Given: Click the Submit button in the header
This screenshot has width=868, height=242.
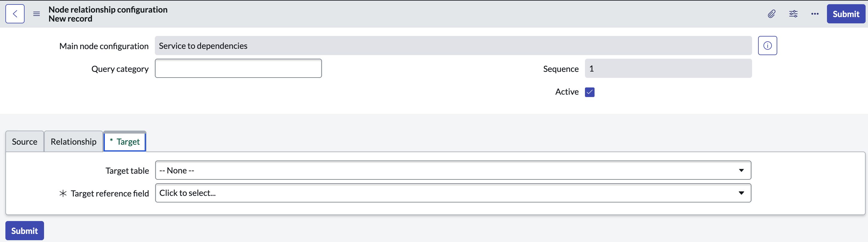Looking at the screenshot, I should [x=846, y=14].
